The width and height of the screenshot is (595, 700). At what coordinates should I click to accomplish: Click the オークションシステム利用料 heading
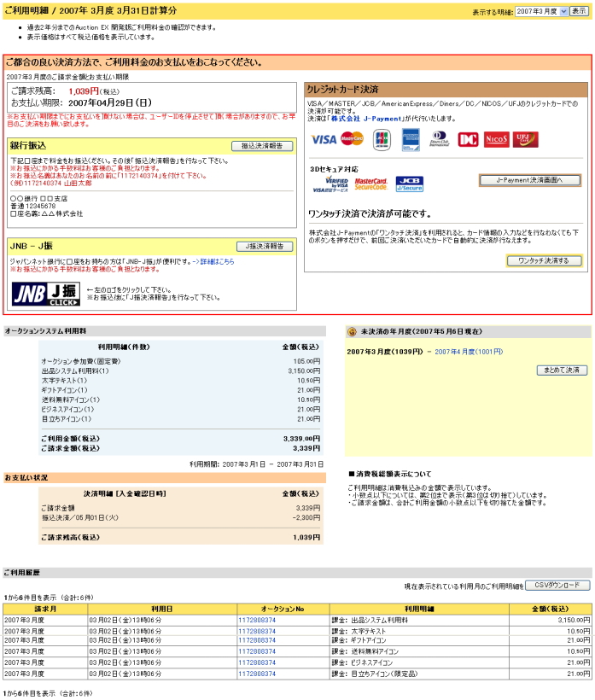[45, 331]
